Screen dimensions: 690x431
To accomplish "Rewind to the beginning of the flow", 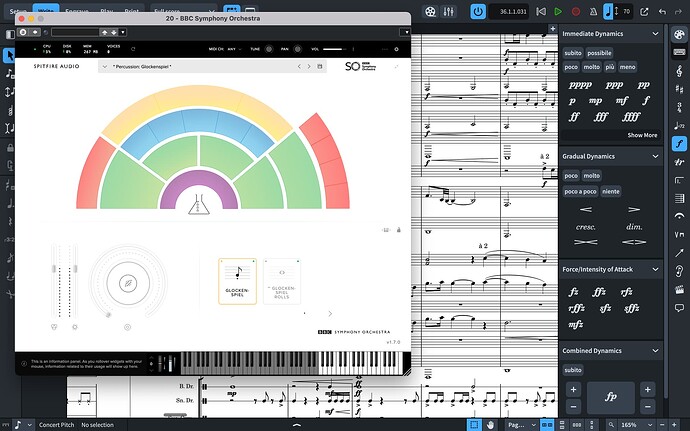I will click(541, 12).
